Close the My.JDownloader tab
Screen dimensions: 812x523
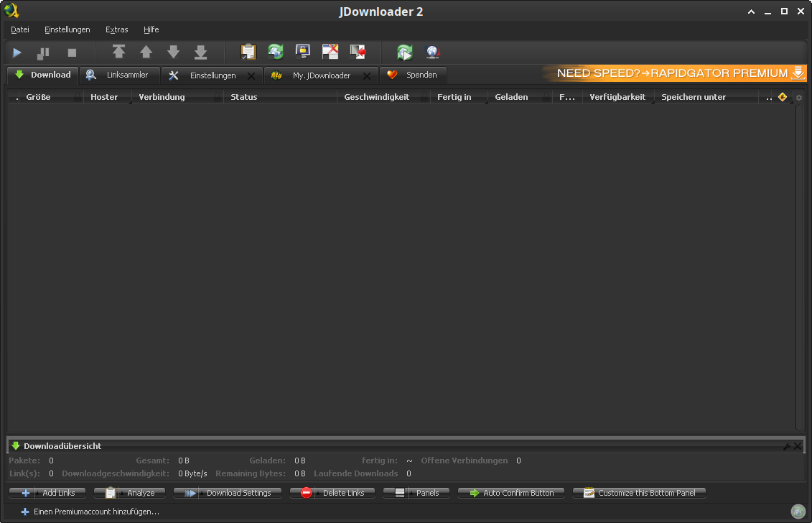[367, 76]
